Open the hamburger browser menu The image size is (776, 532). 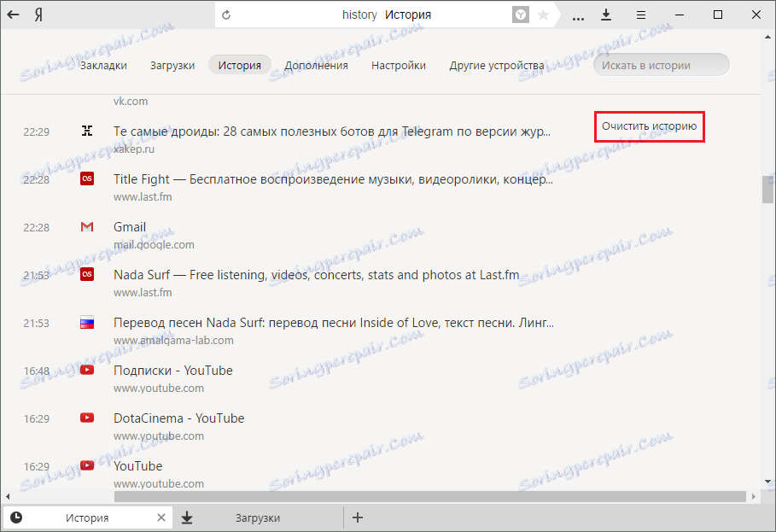(641, 15)
